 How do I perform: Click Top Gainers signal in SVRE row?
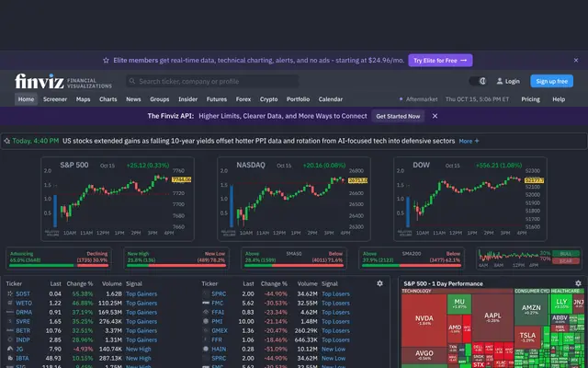141,321
